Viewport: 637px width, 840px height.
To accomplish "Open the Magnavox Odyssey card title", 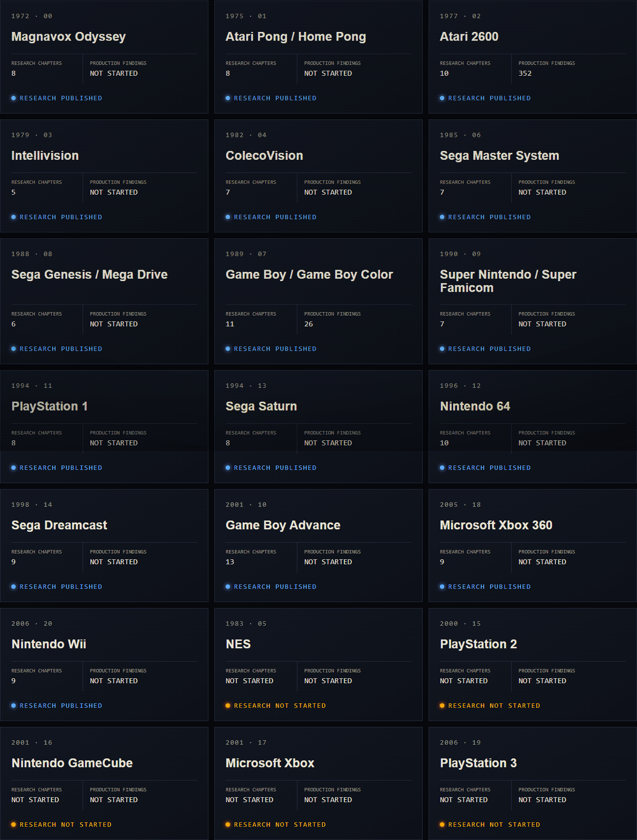I will (68, 37).
